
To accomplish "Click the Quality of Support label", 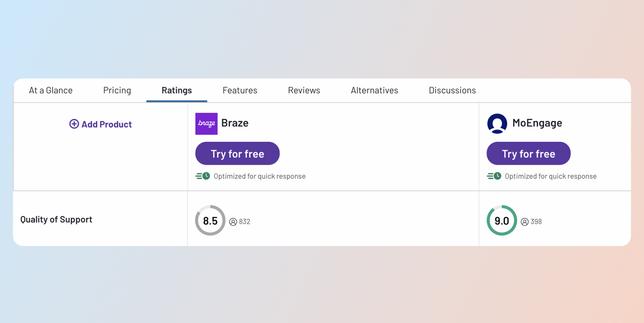I will 56,219.
